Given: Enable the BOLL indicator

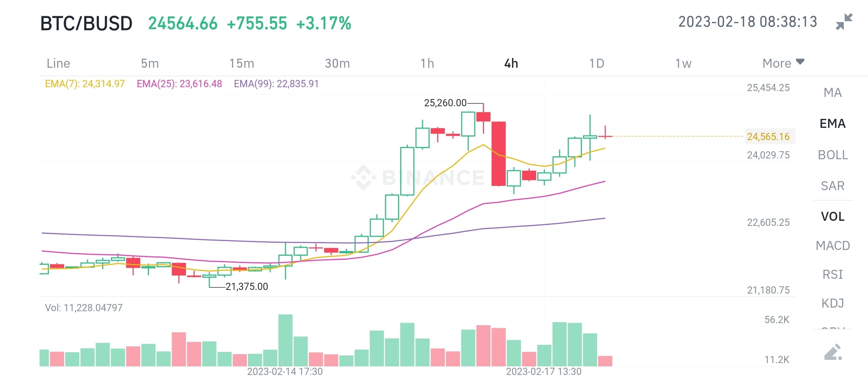Looking at the screenshot, I should 833,155.
